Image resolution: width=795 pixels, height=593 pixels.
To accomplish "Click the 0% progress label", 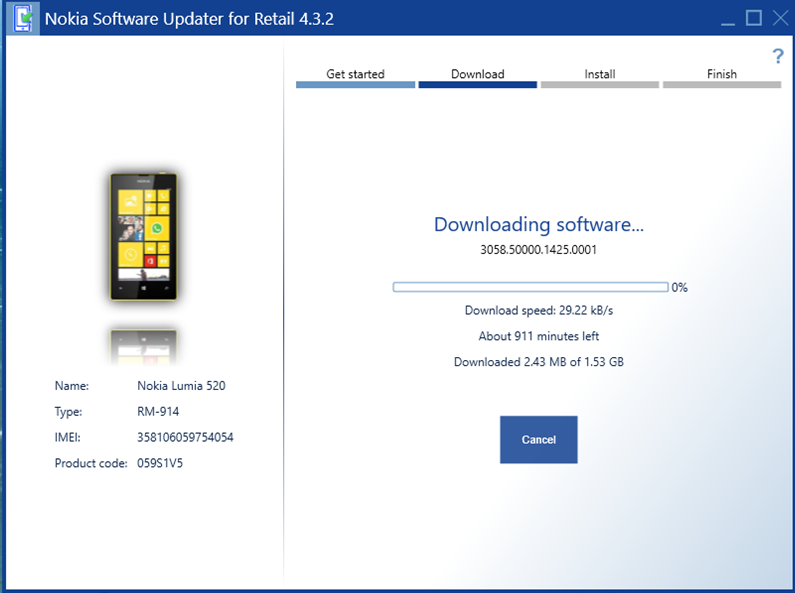I will 679,287.
